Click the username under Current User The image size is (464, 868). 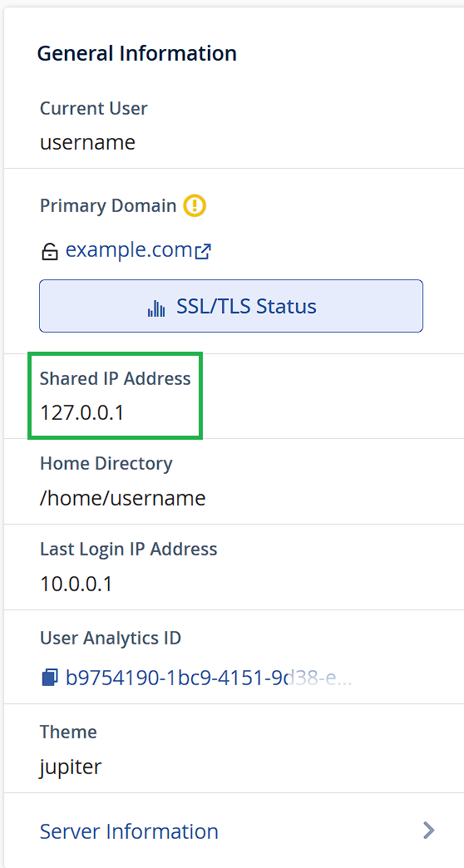(87, 143)
